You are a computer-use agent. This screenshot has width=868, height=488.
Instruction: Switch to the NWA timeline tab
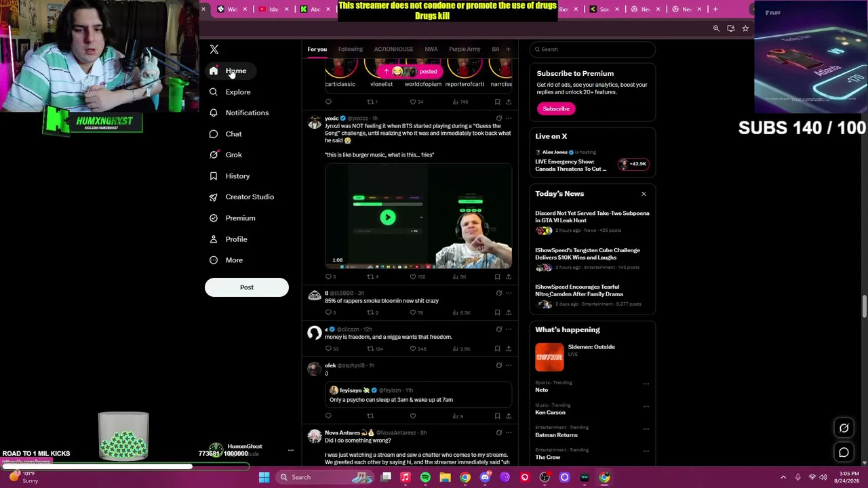pyautogui.click(x=431, y=49)
